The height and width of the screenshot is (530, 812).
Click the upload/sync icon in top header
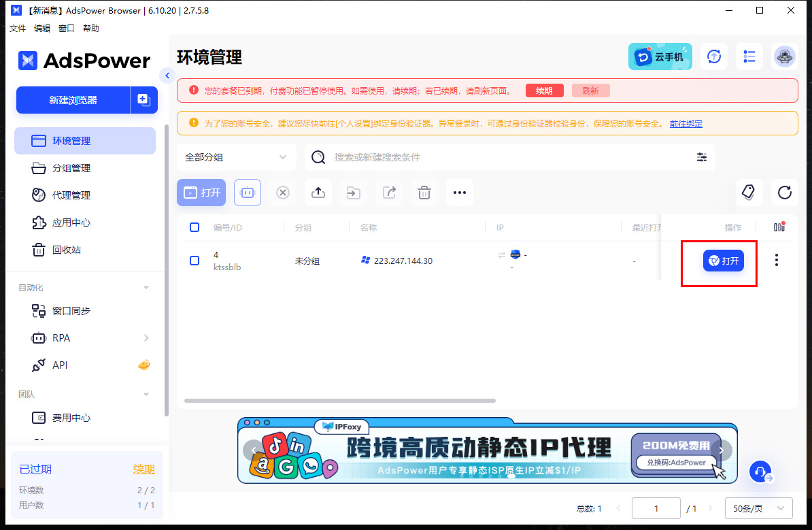tap(714, 56)
